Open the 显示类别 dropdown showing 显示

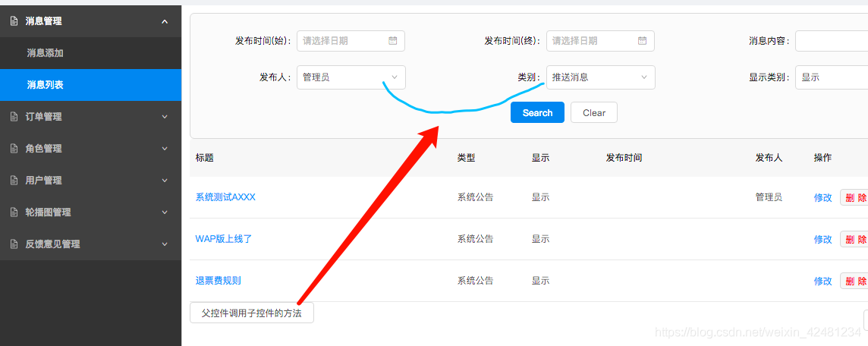(x=832, y=77)
